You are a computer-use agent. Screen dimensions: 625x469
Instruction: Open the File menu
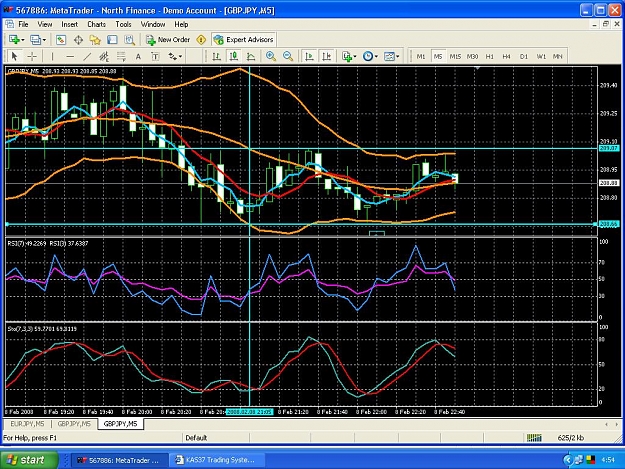pyautogui.click(x=23, y=24)
